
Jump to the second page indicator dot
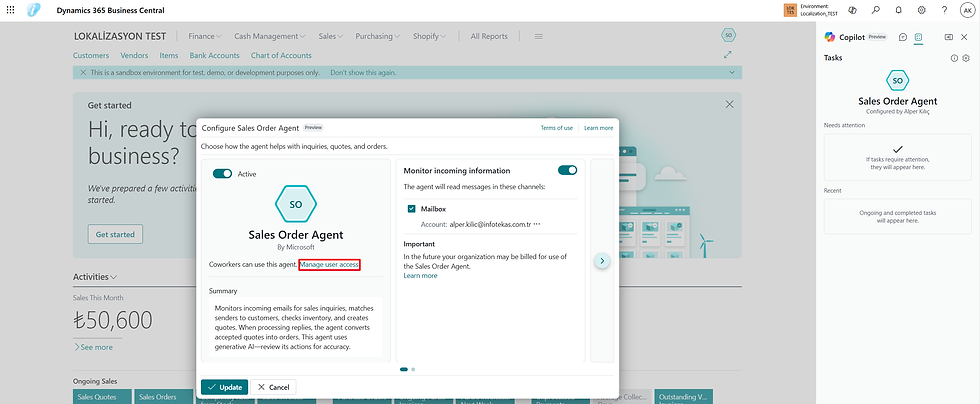[413, 369]
